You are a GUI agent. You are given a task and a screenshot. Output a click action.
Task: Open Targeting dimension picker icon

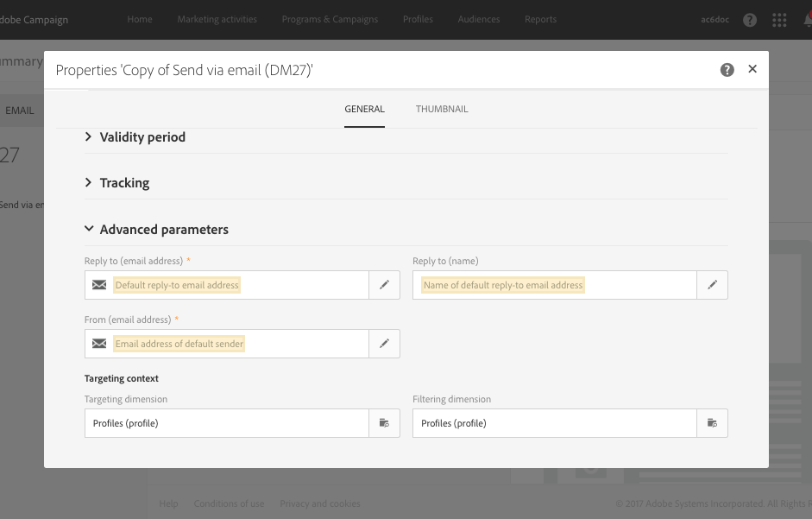(385, 423)
